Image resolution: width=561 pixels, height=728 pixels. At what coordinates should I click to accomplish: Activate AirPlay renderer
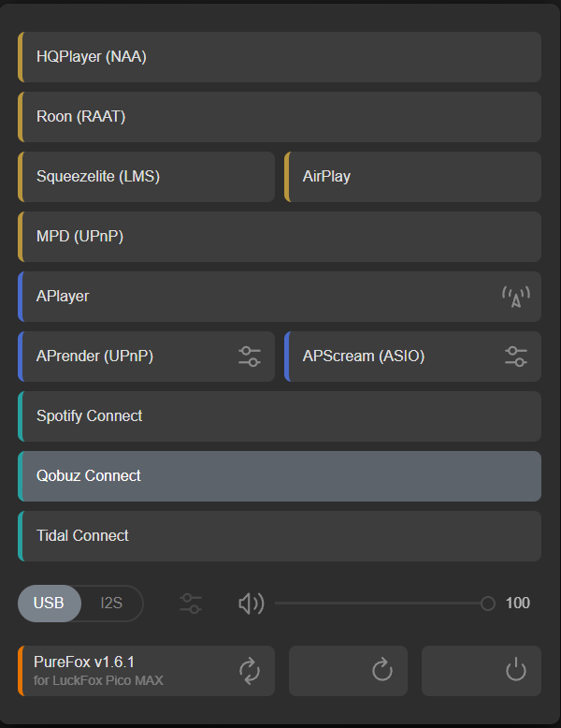click(412, 177)
